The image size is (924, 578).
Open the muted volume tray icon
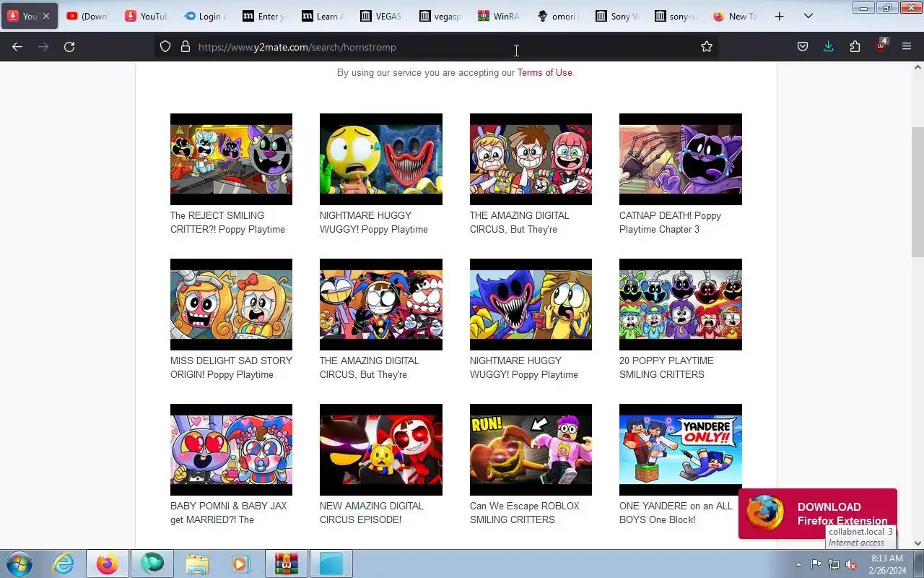(852, 564)
